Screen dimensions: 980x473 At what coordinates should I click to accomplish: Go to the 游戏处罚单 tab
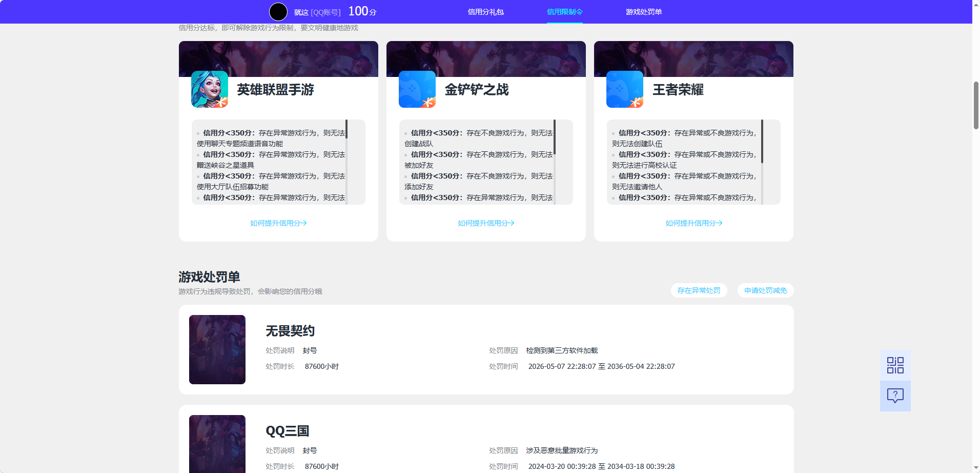[x=644, y=12]
